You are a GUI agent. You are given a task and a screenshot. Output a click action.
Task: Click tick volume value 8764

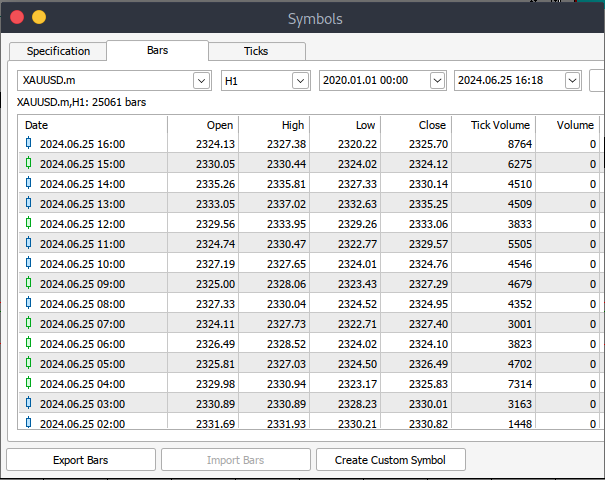(x=520, y=144)
